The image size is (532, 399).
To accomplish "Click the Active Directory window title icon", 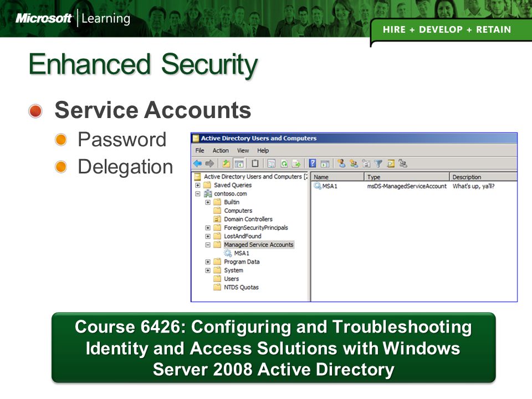I will coord(196,138).
